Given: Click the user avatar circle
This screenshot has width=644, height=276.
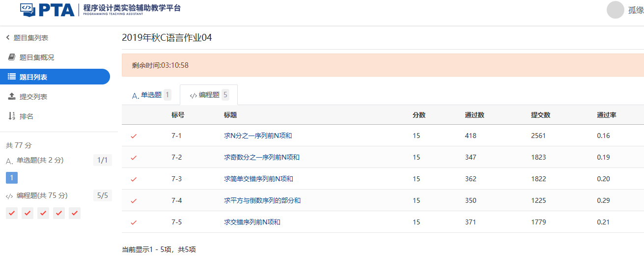Looking at the screenshot, I should point(615,10).
